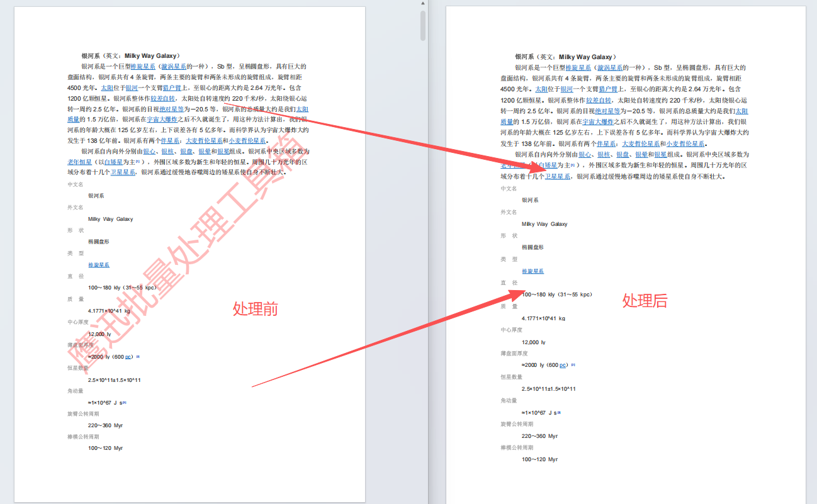The image size is (817, 504).
Task: Follow the 银河 link in 处理前 page
Action: 132,88
